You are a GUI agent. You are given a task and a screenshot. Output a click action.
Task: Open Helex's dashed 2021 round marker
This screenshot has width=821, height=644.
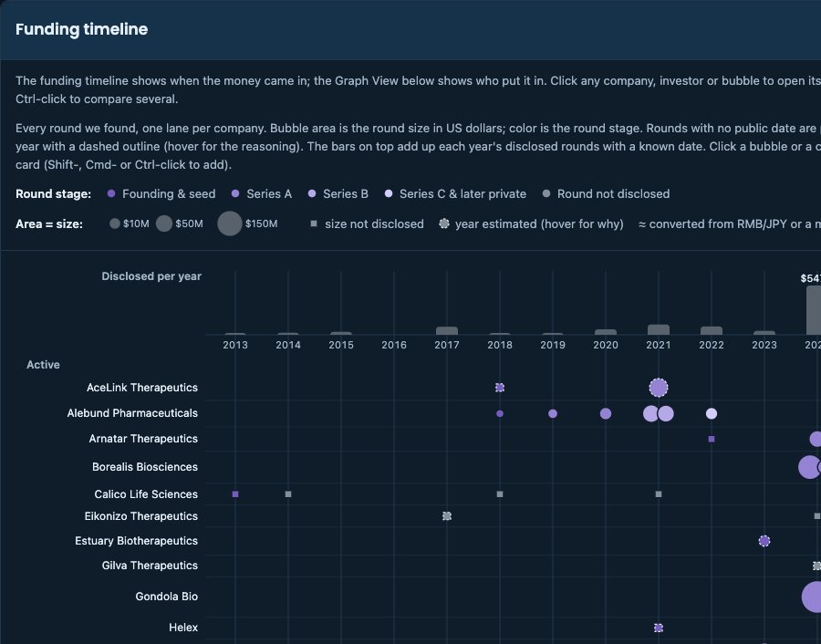click(x=658, y=628)
